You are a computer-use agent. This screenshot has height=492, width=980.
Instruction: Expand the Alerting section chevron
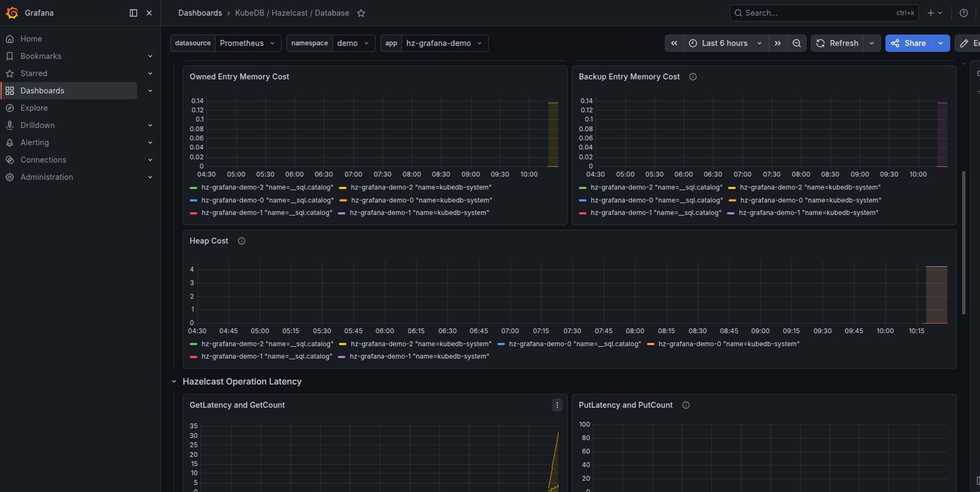point(150,143)
